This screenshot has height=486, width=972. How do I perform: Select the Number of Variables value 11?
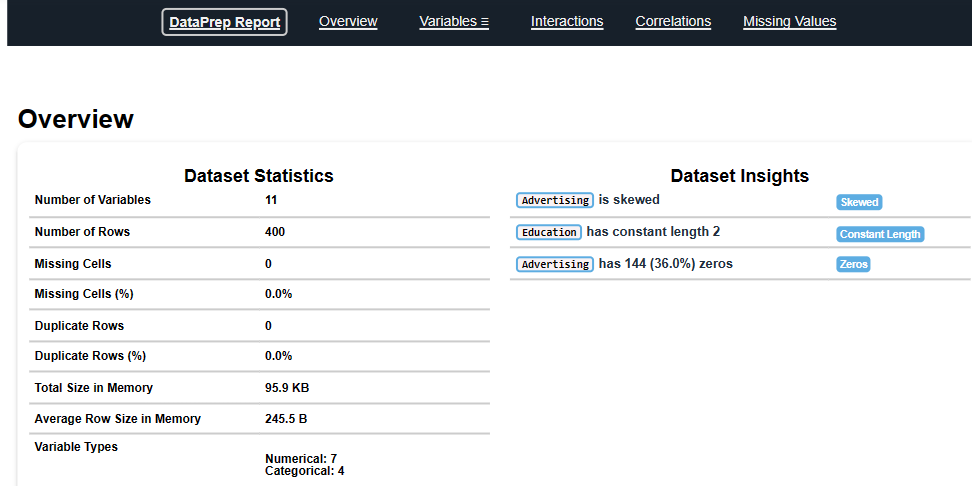pos(271,200)
